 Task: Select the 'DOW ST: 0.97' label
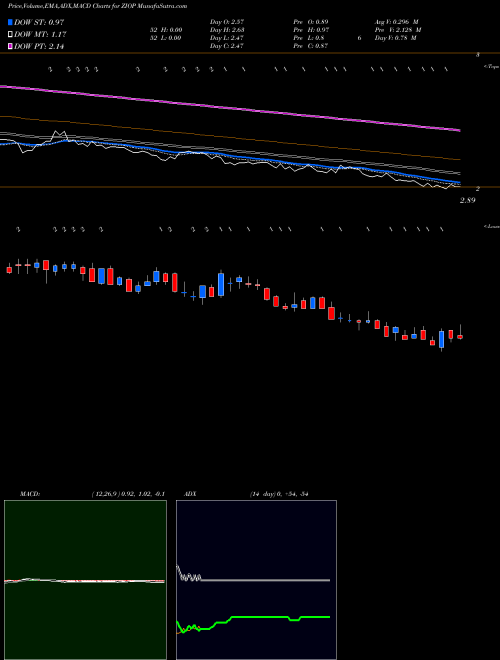point(39,22)
